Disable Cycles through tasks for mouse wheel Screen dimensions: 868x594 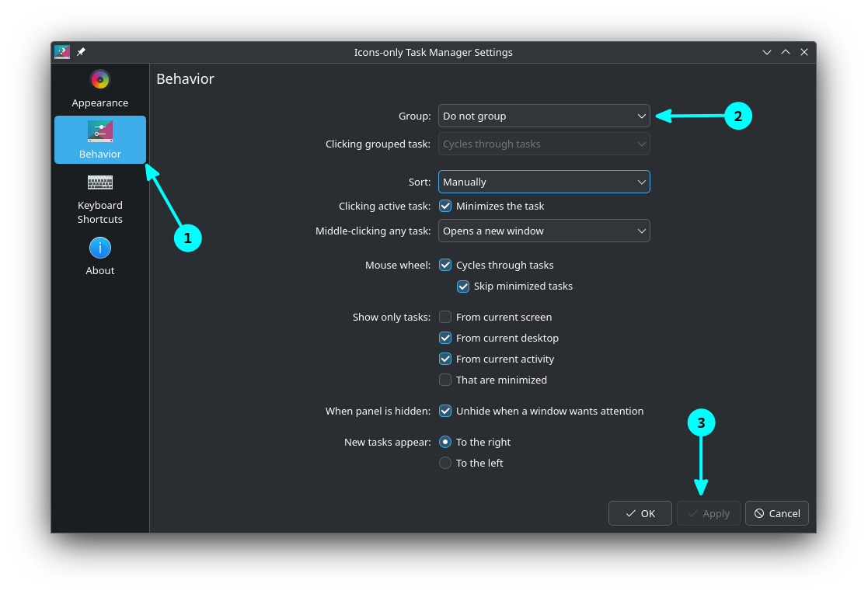445,265
